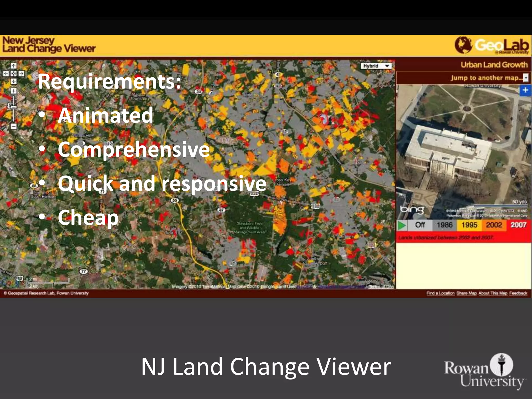This screenshot has height=399, width=532.
Task: Click the map scale bar
Action: click(48, 283)
